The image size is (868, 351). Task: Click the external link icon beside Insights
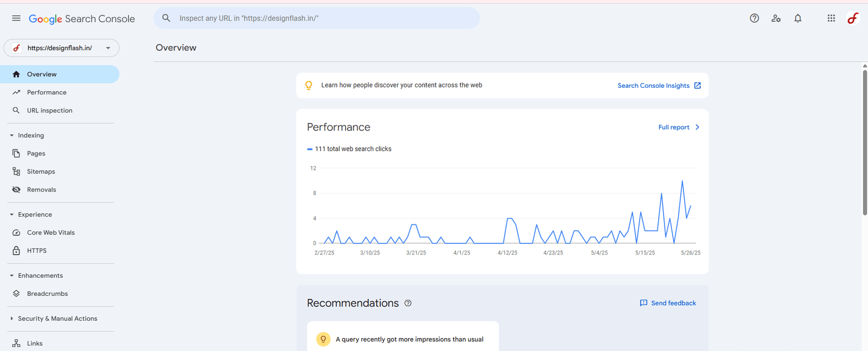pos(698,86)
